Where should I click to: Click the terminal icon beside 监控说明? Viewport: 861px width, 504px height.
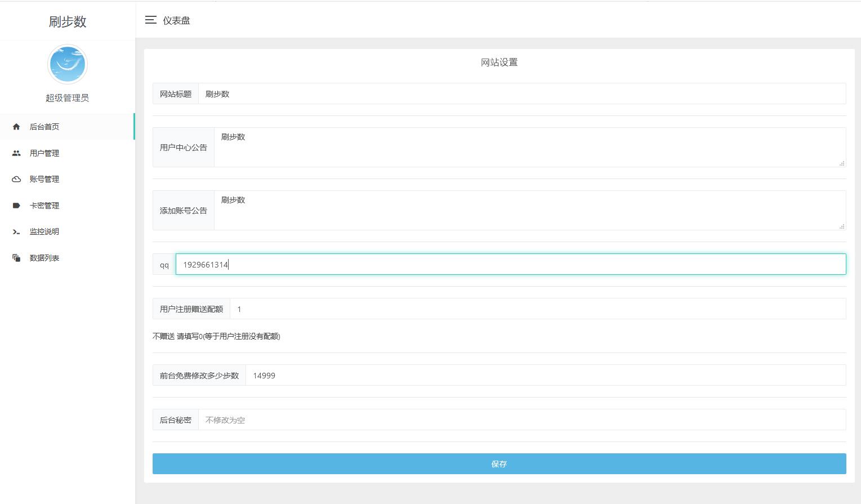16,231
